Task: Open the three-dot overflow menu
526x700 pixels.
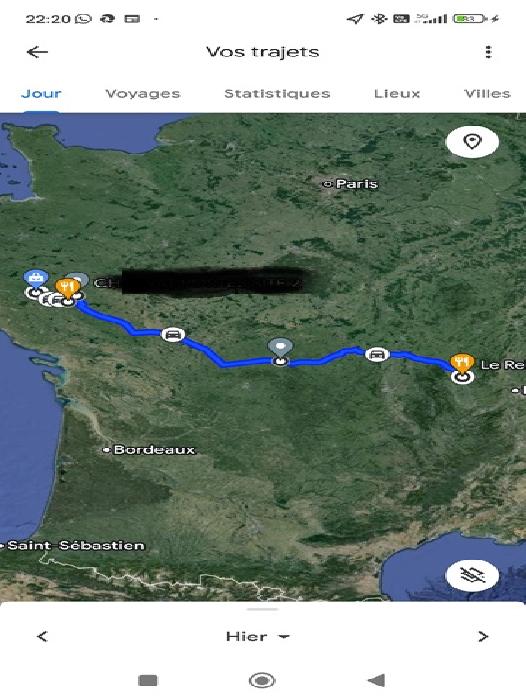Action: click(488, 52)
